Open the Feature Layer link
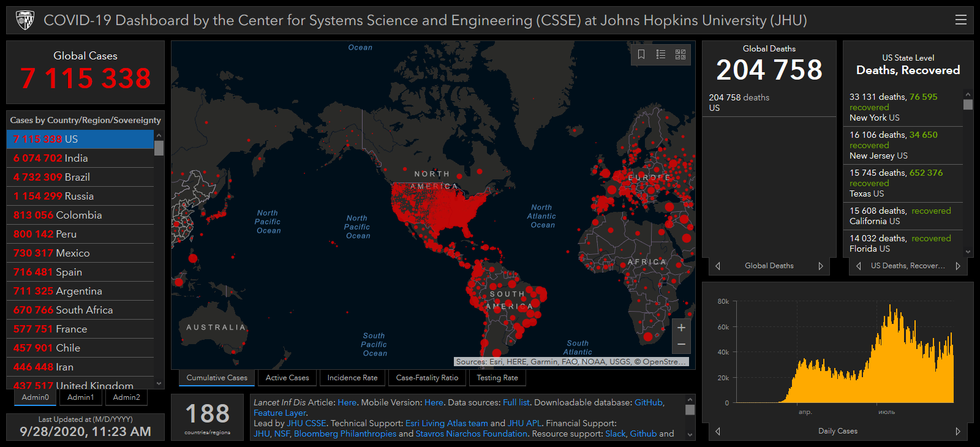980x447 pixels. (280, 413)
